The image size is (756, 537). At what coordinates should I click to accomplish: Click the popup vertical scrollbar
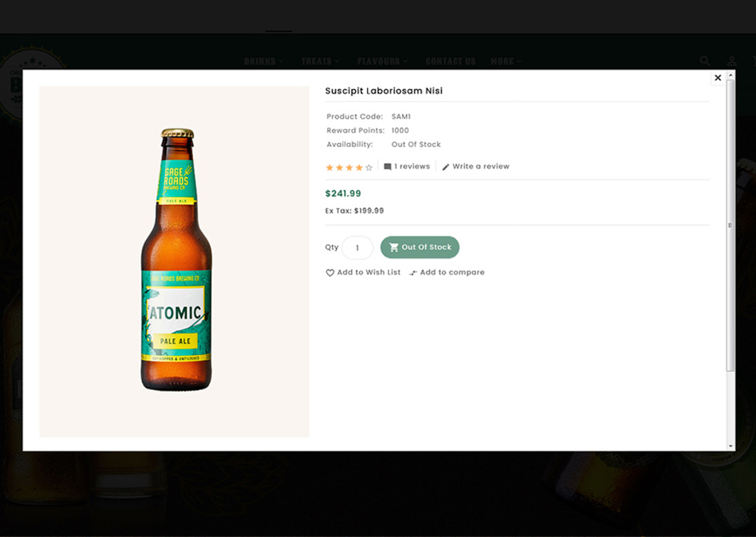(730, 225)
